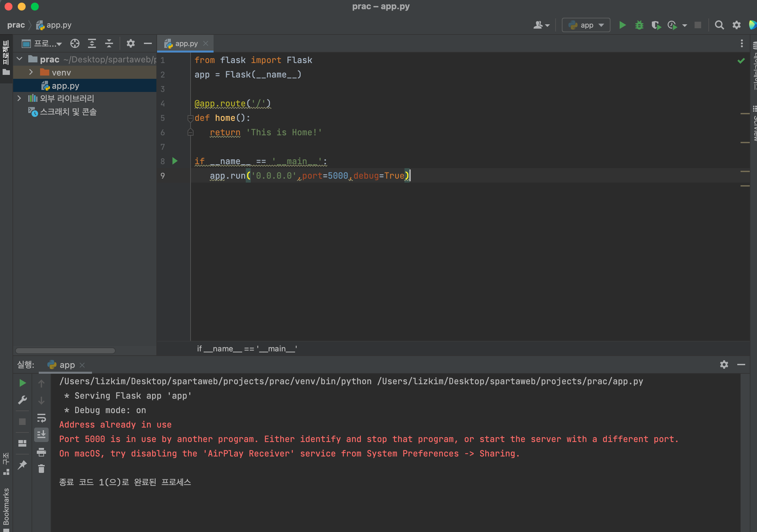Toggle soft-wrap in console output
The image size is (757, 532).
click(x=41, y=418)
